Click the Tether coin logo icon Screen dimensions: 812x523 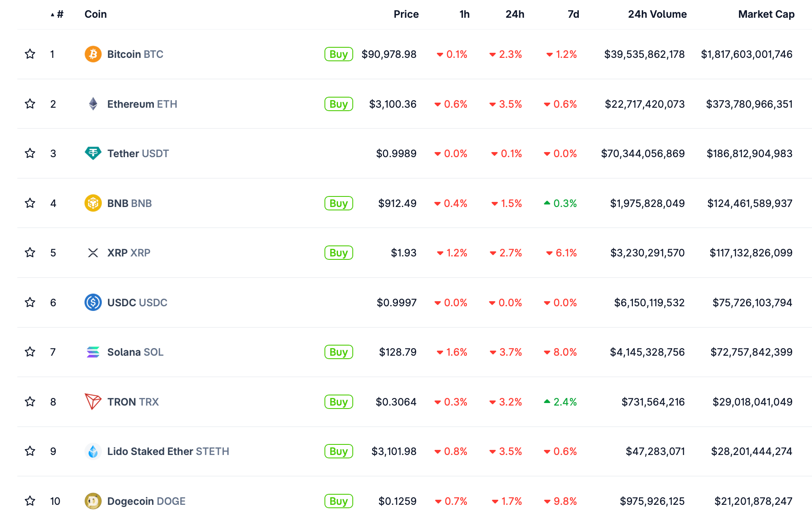[x=93, y=153]
